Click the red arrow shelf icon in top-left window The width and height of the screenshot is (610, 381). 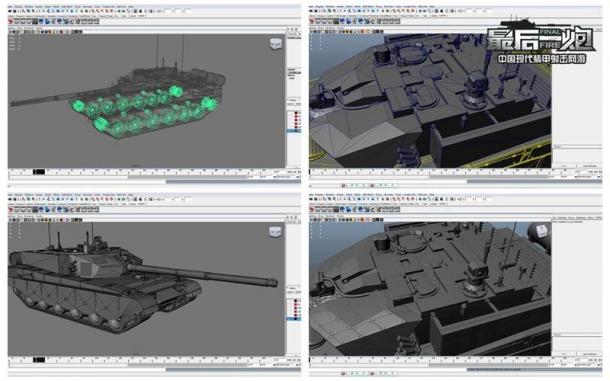click(11, 21)
